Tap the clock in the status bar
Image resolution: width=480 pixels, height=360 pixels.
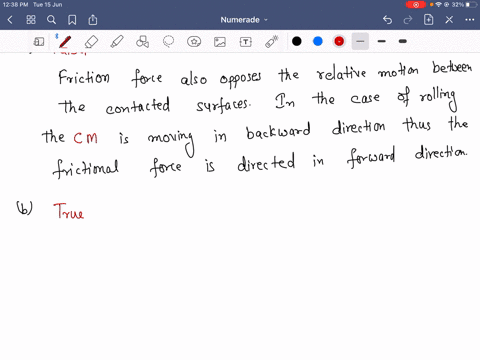15,5
